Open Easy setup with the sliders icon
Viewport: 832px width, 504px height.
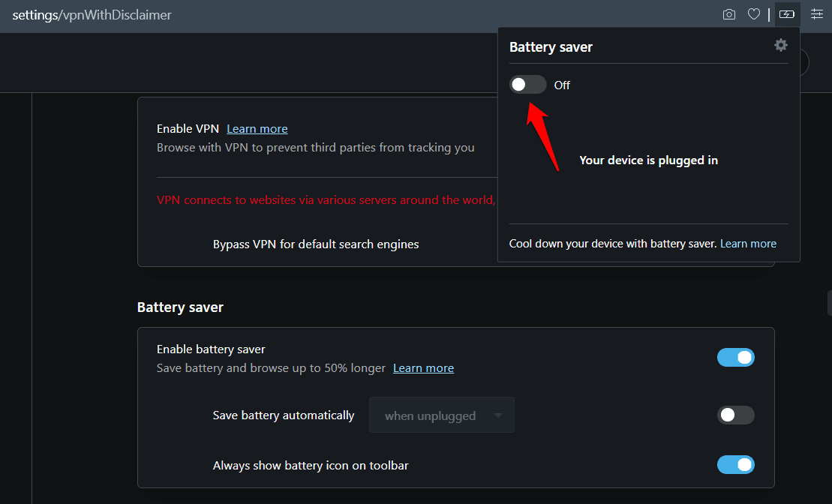click(x=816, y=13)
